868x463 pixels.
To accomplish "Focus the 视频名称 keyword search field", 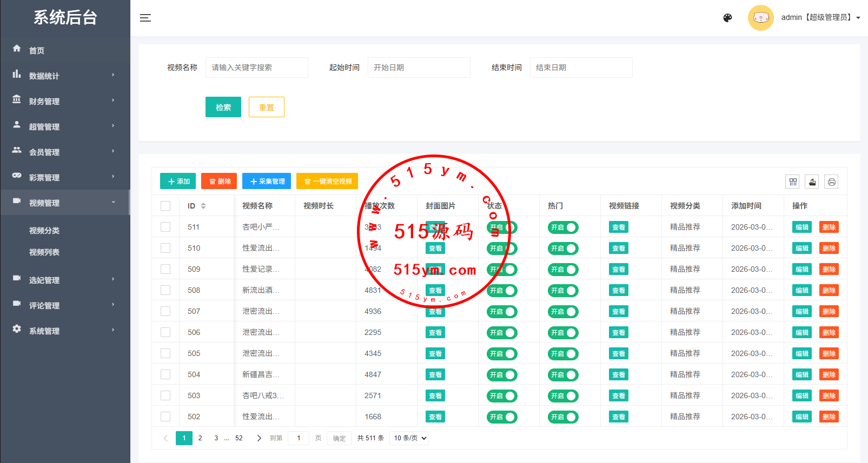I will click(x=256, y=68).
